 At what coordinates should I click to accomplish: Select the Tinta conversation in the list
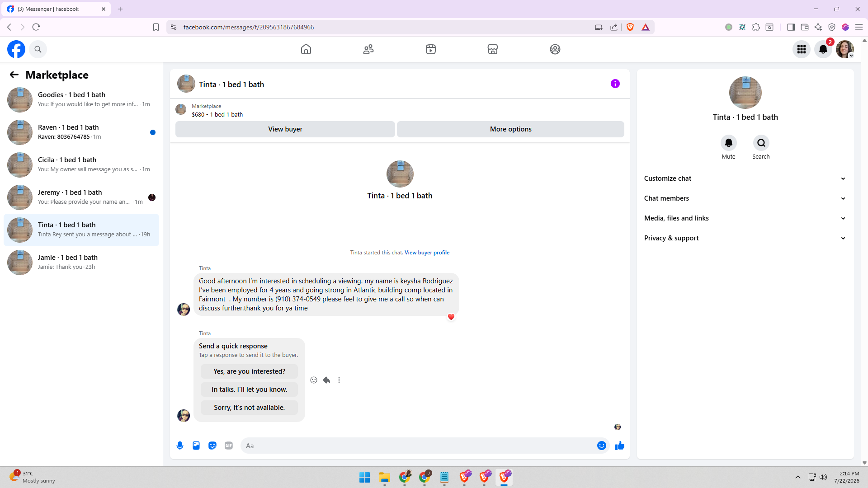81,230
